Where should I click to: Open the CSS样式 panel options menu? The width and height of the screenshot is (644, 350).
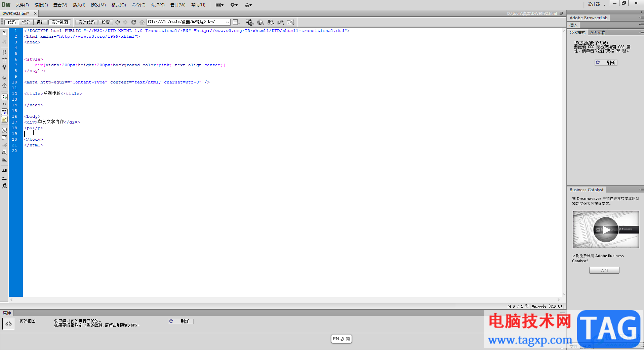click(641, 32)
